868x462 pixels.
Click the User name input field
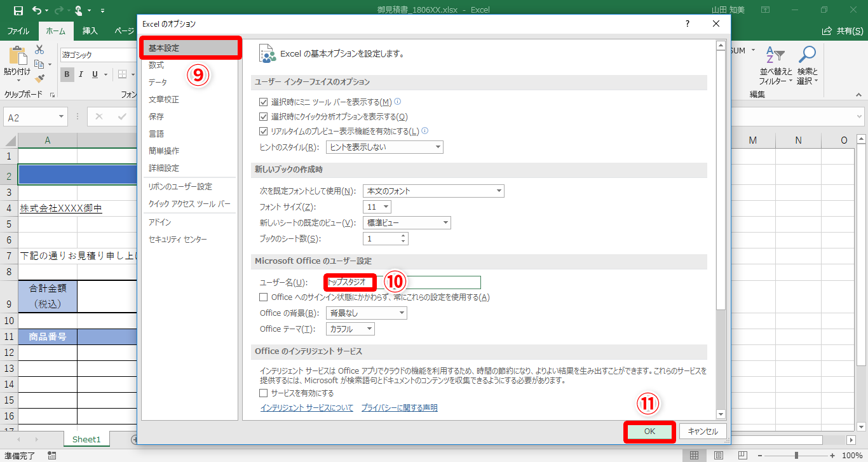point(402,282)
